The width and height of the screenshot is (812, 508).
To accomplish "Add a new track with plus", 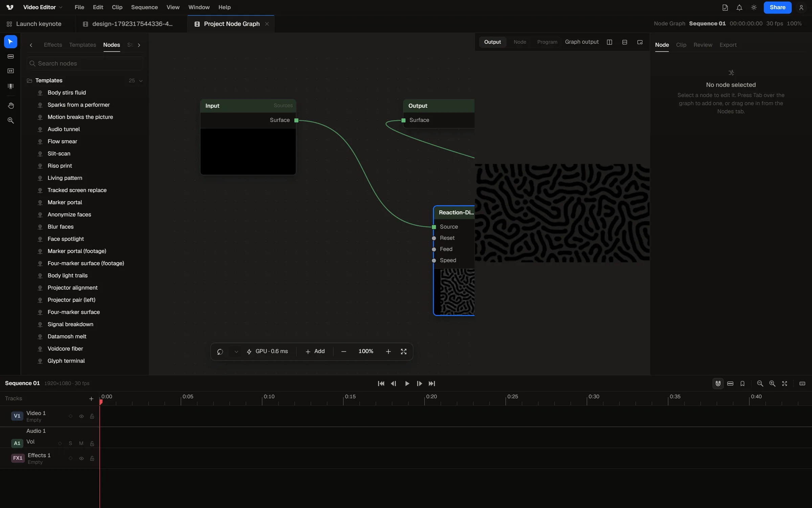I will [91, 399].
